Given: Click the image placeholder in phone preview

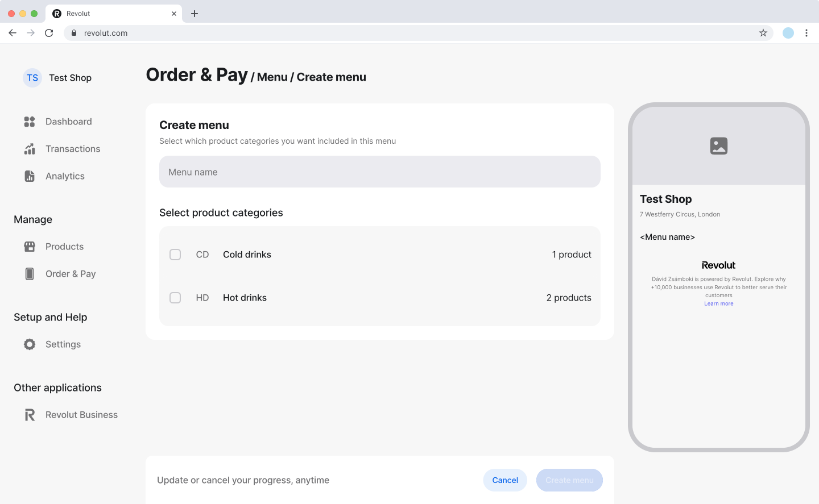Looking at the screenshot, I should click(719, 146).
